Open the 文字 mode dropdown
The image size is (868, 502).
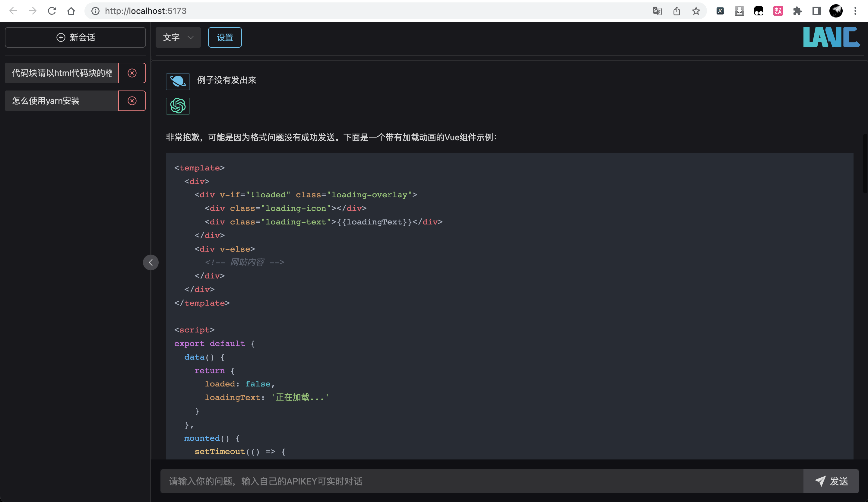(x=178, y=37)
